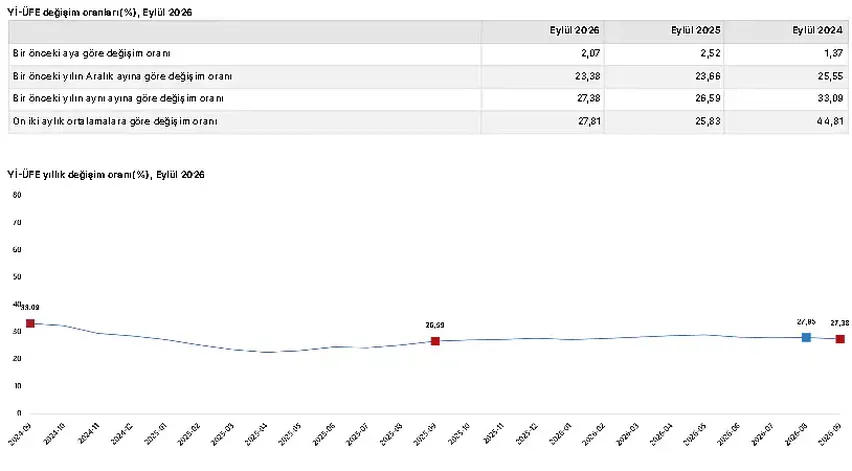Viewport: 852px width, 471px height.
Task: Click the y-axis label 80
Action: point(17,194)
